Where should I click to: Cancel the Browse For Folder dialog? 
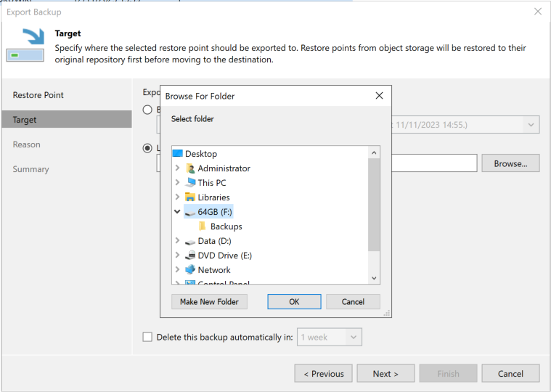click(x=353, y=302)
